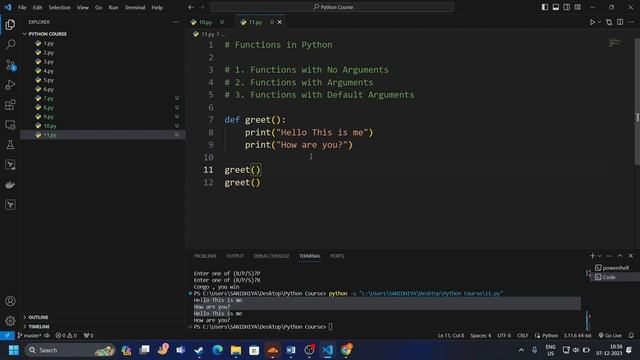This screenshot has width=640, height=360.
Task: Open the Search view in the activity bar
Action: click(x=10, y=44)
